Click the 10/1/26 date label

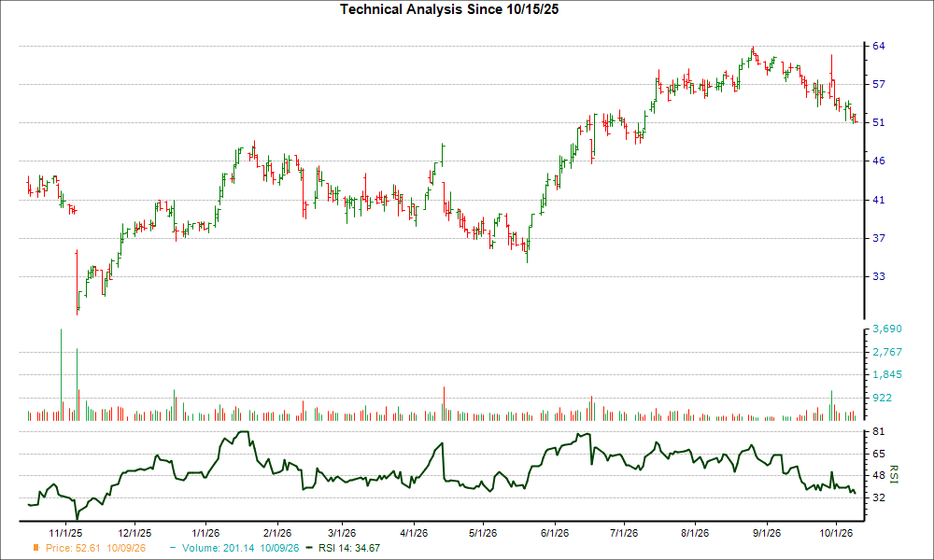(836, 533)
